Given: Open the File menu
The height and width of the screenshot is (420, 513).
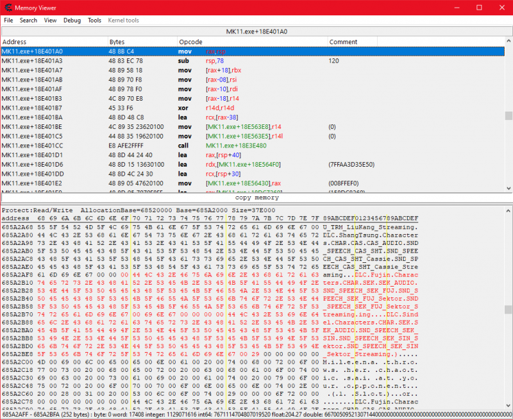Looking at the screenshot, I should click(8, 21).
